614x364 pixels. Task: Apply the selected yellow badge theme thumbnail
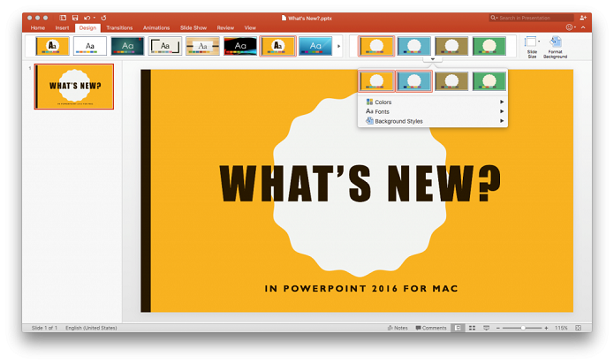pyautogui.click(x=277, y=46)
